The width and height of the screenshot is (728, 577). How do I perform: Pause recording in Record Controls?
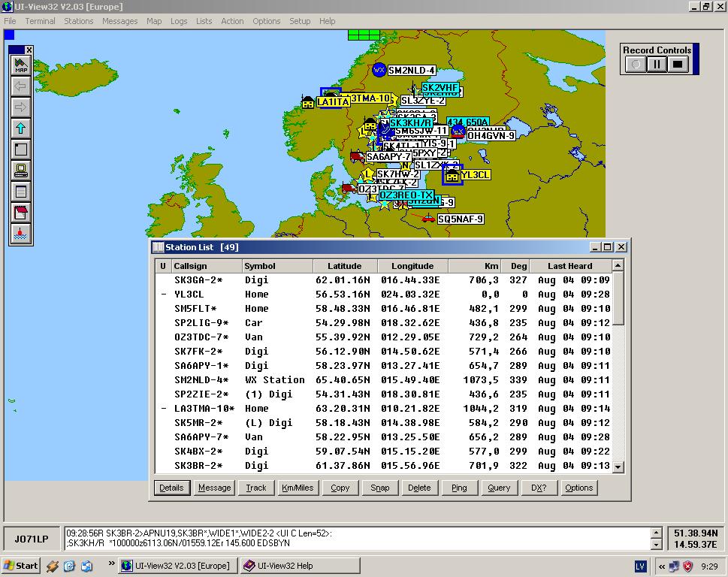(x=657, y=65)
